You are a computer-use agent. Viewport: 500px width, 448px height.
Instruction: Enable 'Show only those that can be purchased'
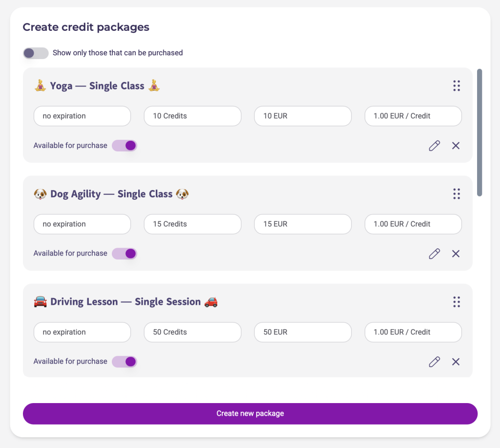pyautogui.click(x=36, y=53)
